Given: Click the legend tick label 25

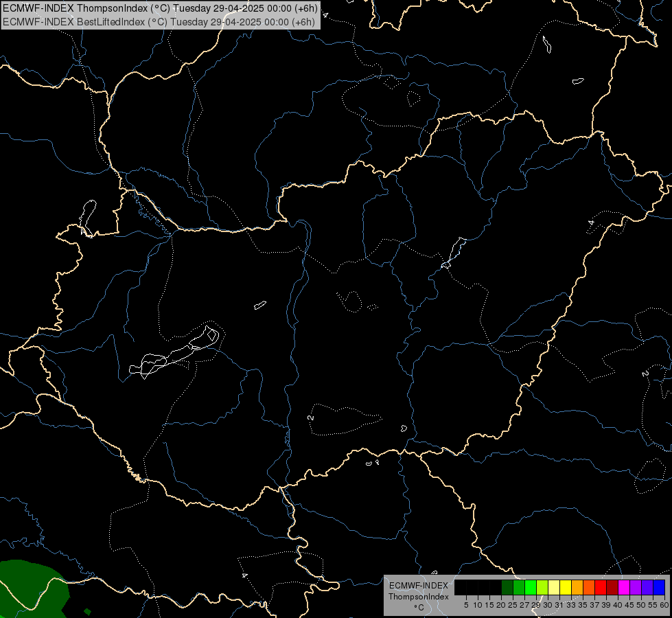Looking at the screenshot, I should [513, 605].
